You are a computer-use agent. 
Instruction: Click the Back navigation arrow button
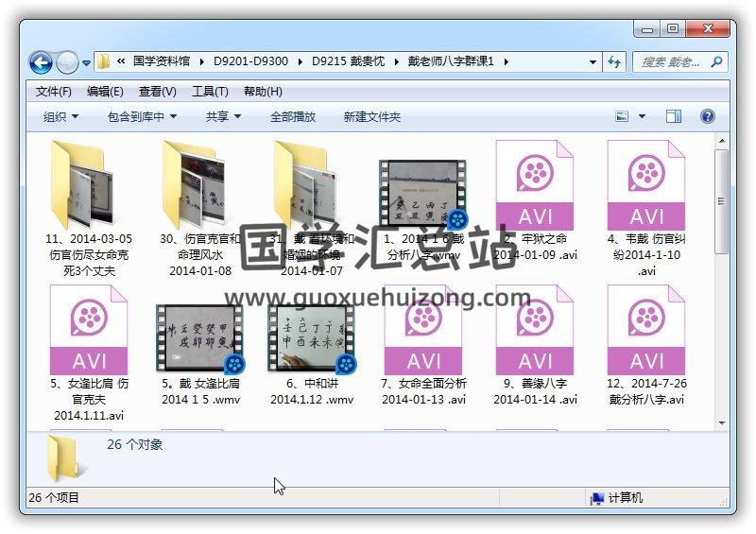(x=41, y=63)
